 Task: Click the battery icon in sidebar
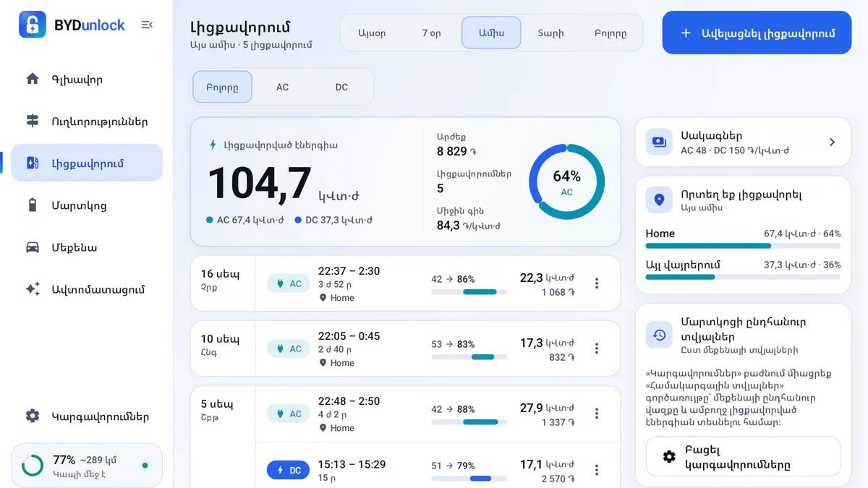(33, 205)
